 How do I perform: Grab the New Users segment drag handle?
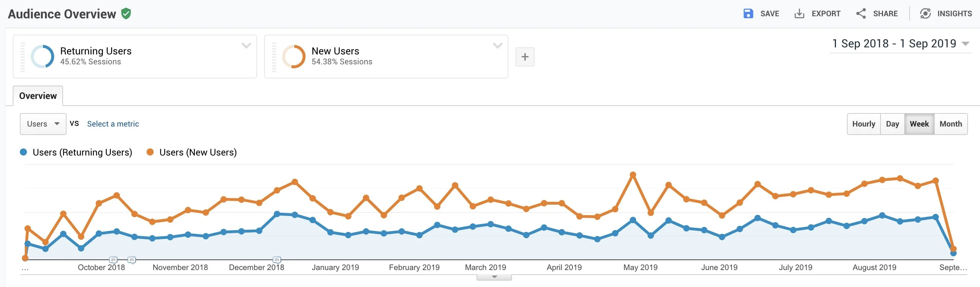coord(274,57)
